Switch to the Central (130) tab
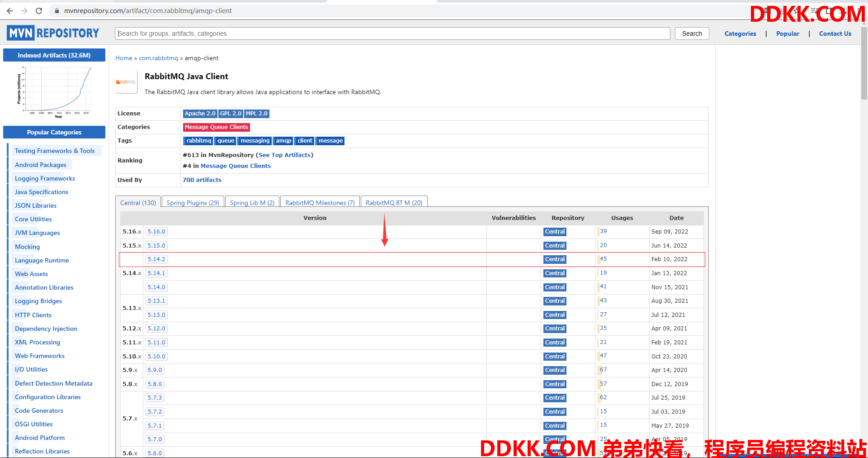 point(138,202)
